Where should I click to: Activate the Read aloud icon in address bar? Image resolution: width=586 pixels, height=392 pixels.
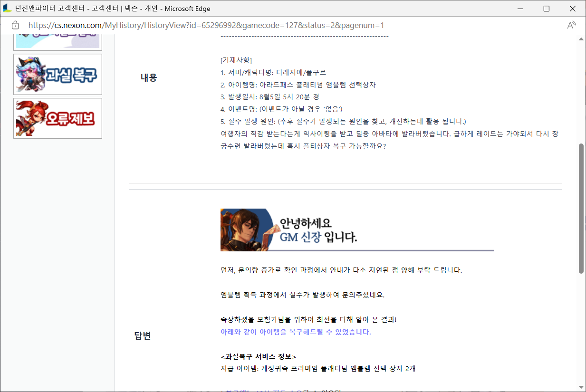click(572, 25)
